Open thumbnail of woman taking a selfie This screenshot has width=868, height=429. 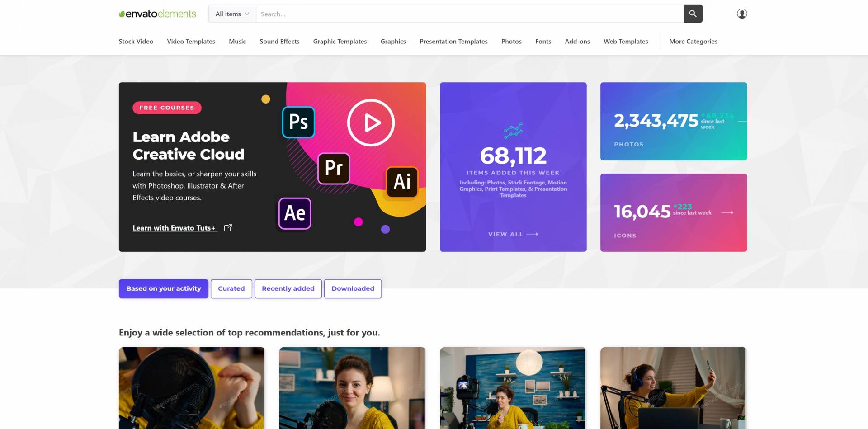coord(673,388)
